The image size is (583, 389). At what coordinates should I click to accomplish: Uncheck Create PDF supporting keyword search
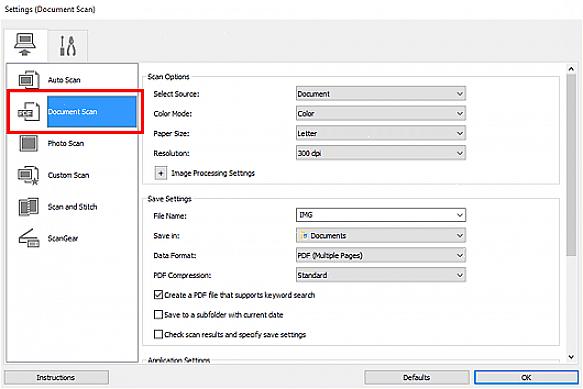(x=158, y=295)
